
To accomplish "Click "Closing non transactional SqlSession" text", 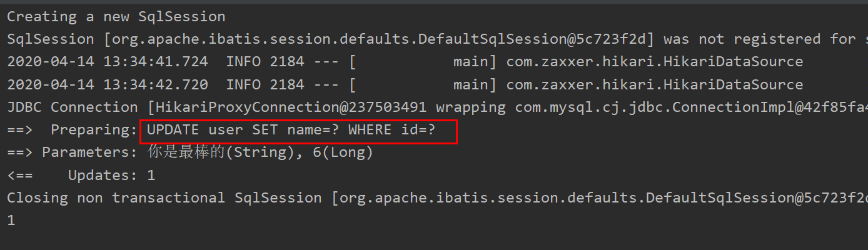I will (116, 198).
